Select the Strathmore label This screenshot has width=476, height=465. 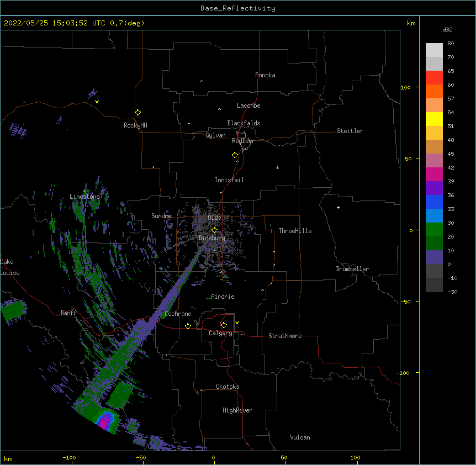point(285,336)
